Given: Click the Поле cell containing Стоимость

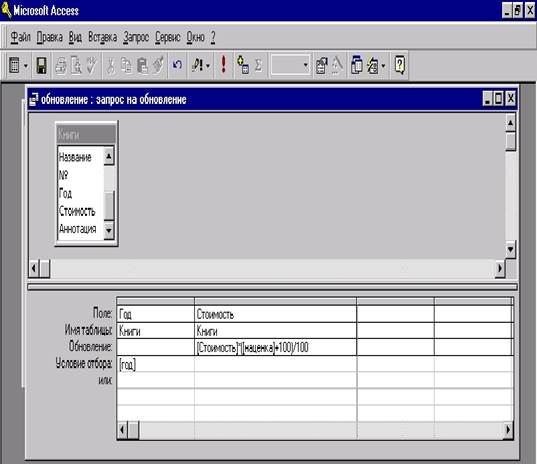Looking at the screenshot, I should 275,314.
